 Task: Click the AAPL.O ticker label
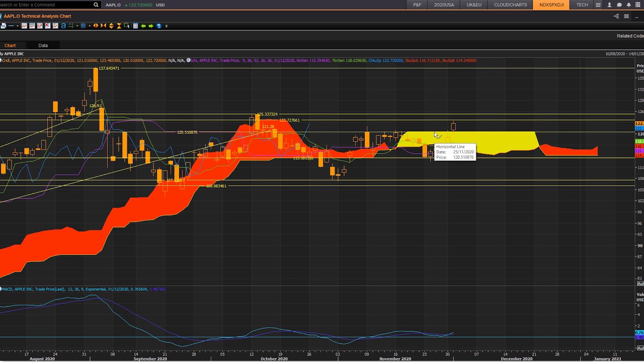click(x=113, y=5)
